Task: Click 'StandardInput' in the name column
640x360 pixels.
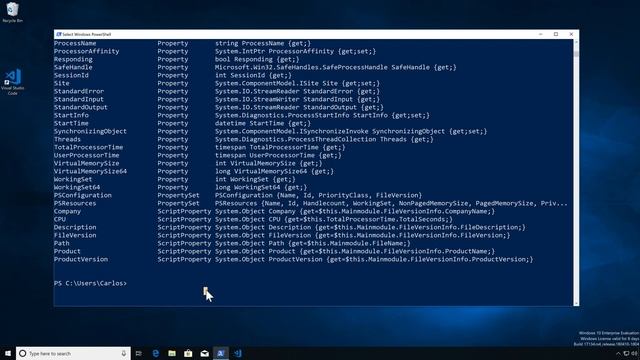Action: [79, 99]
